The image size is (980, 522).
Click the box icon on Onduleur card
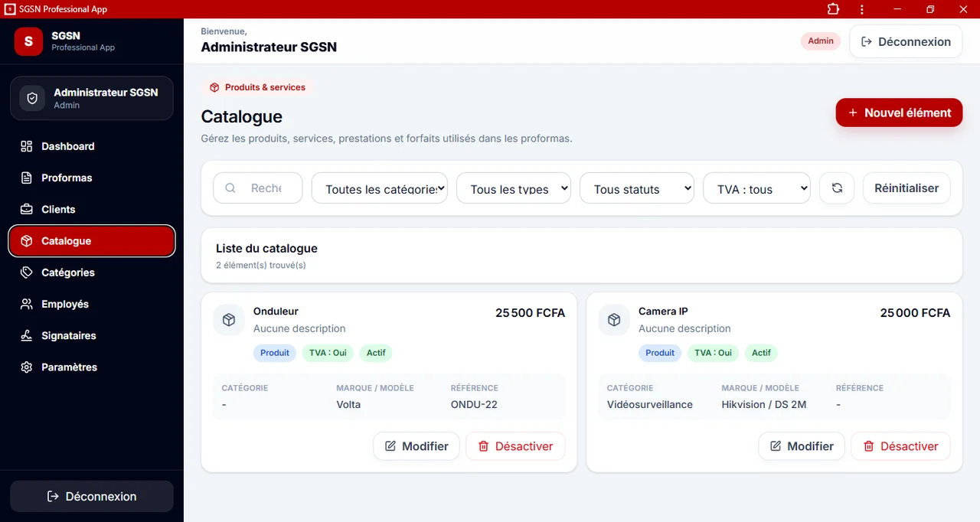click(x=228, y=320)
